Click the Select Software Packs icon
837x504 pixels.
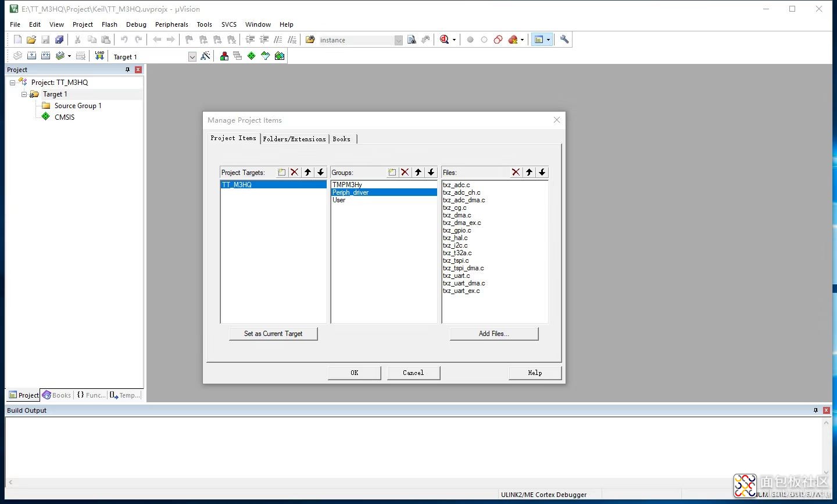[x=266, y=56]
